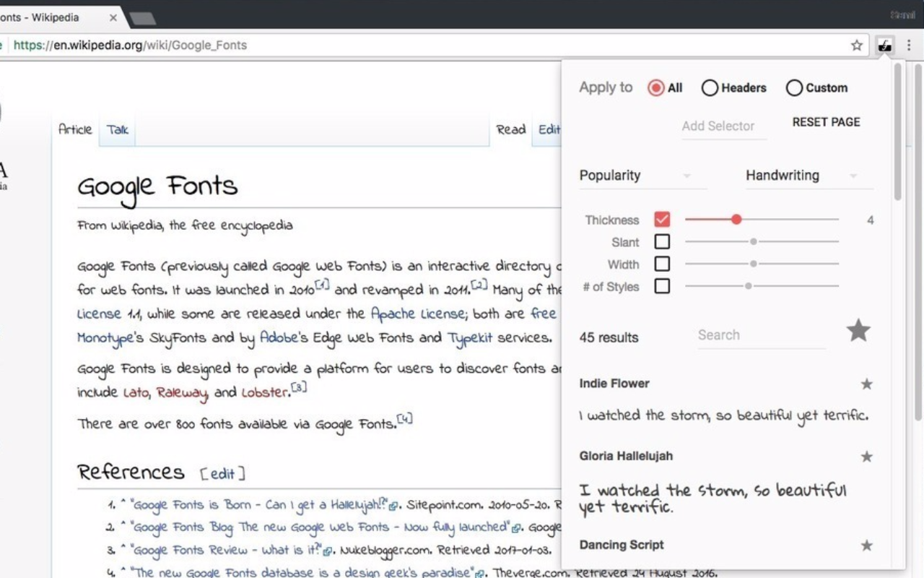Viewport: 924px width, 578px height.
Task: Open the Apache License link
Action: coord(416,314)
